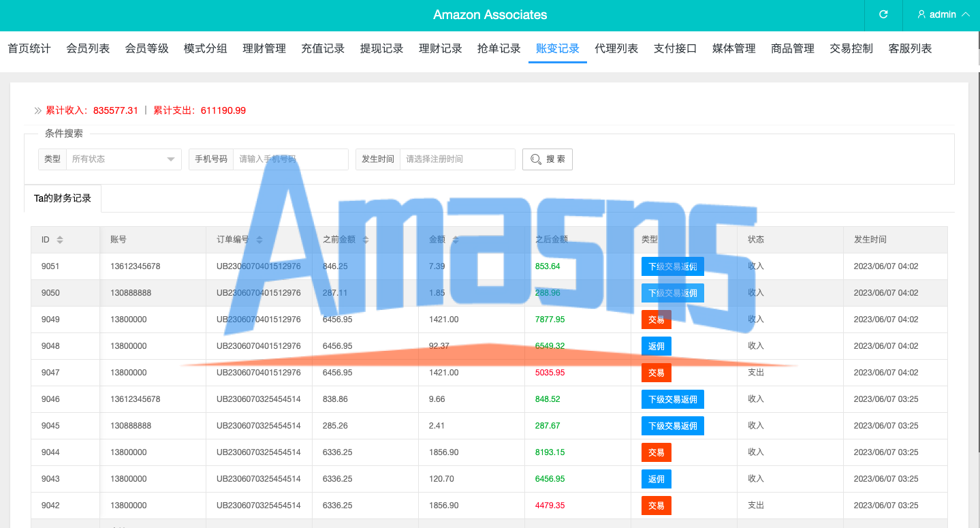Click amount 9.66 cell

click(x=437, y=399)
